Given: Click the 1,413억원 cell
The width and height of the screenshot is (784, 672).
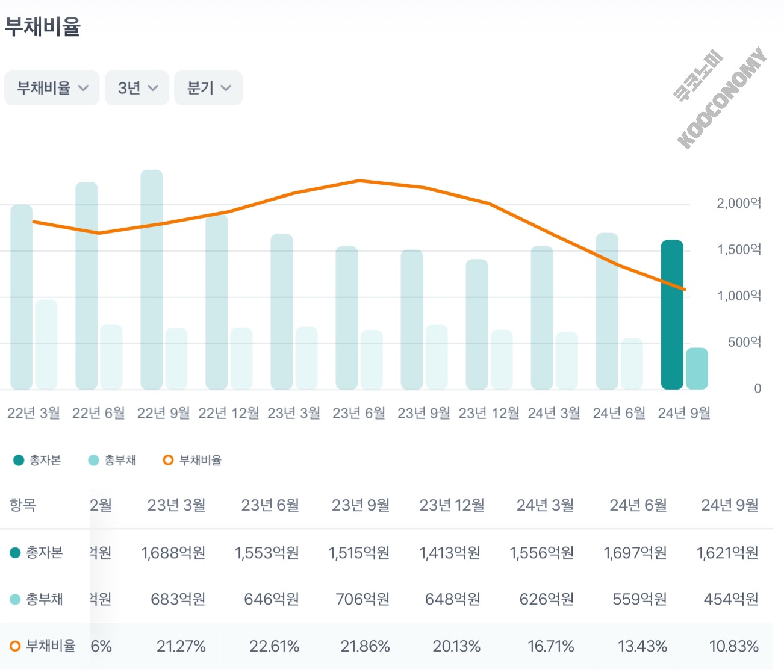Looking at the screenshot, I should click(450, 552).
